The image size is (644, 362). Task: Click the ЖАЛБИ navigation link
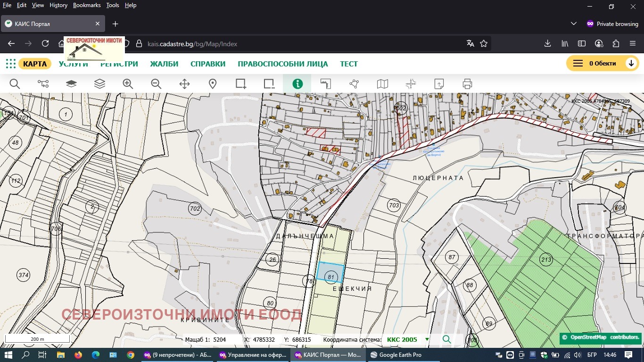[164, 64]
